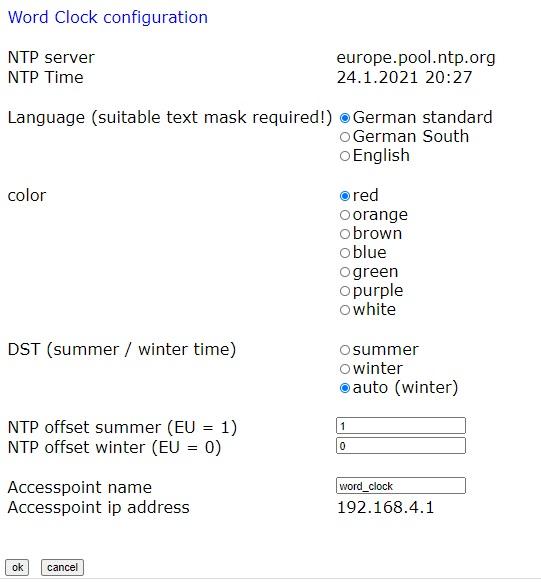Select German South language option
The image size is (541, 585).
coord(345,137)
